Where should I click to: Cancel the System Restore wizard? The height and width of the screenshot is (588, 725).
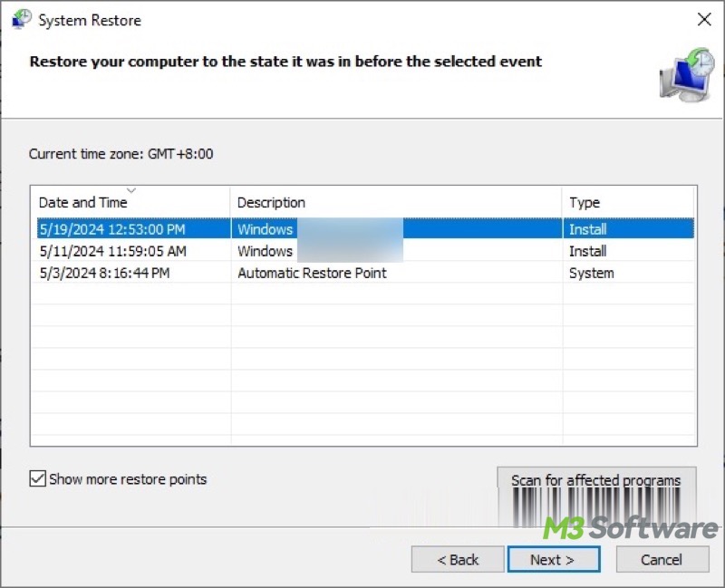point(662,560)
